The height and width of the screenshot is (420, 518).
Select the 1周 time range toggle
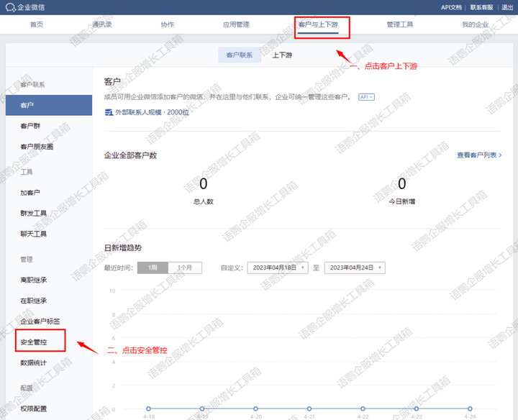153,268
